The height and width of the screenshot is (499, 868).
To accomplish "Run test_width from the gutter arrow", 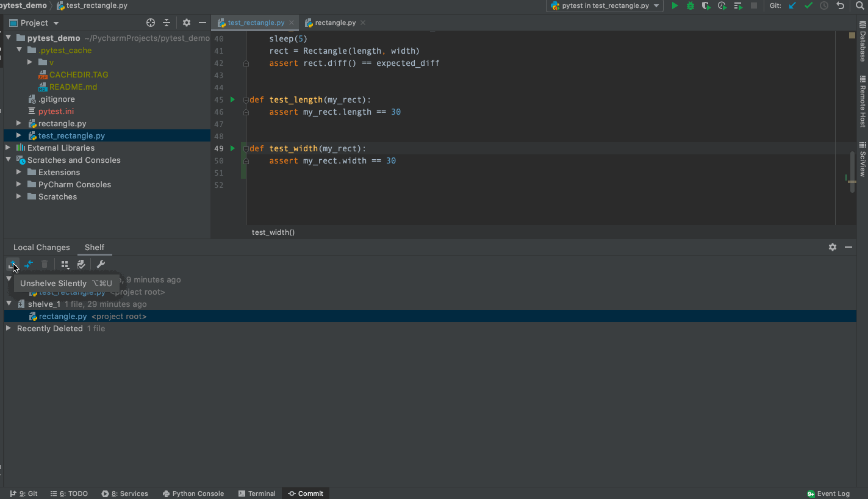I will coord(232,148).
